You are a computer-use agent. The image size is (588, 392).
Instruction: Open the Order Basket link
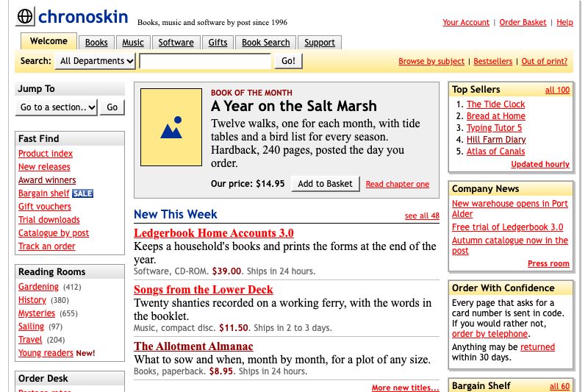523,22
